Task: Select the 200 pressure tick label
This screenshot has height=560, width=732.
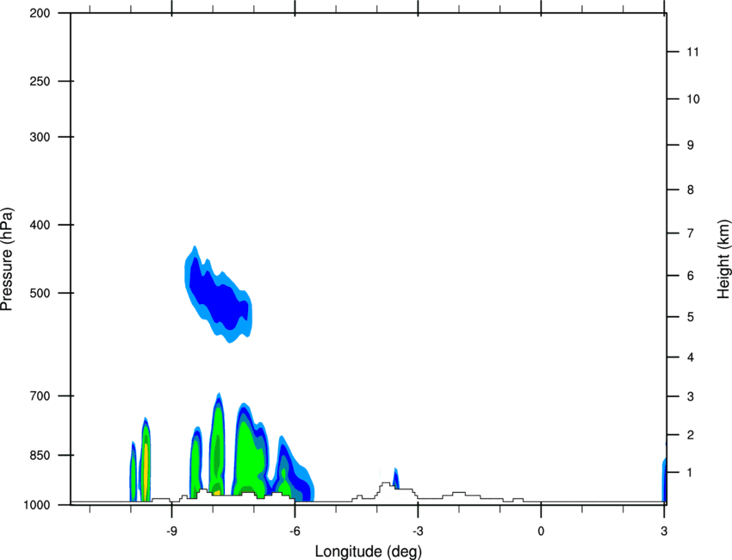Action: point(40,13)
